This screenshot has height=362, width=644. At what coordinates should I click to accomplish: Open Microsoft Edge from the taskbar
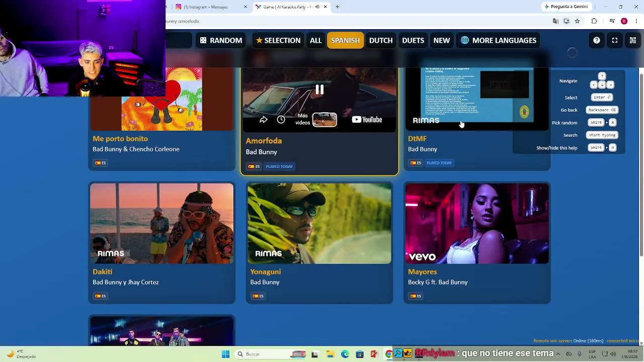345,354
